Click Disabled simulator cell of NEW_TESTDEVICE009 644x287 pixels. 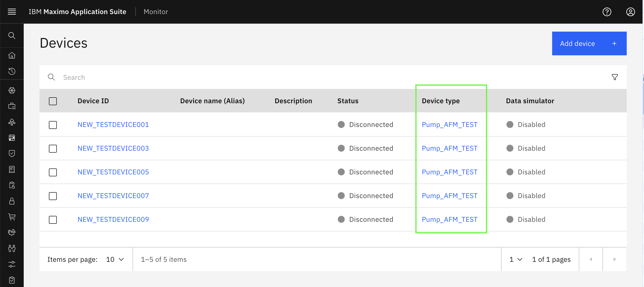(x=526, y=220)
